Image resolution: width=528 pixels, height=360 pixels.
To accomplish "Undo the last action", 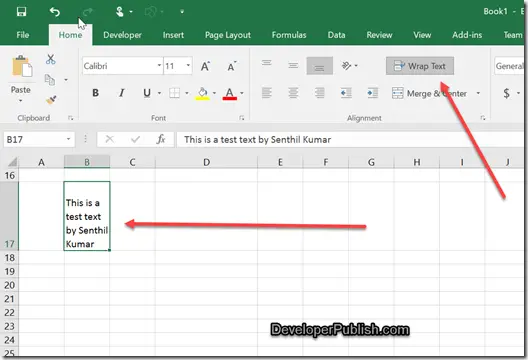I will point(55,12).
